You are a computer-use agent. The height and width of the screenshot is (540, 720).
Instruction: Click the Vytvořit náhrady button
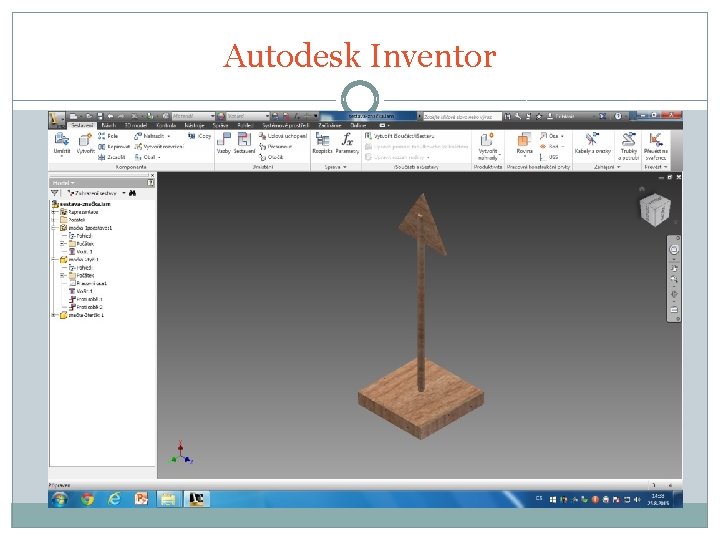click(487, 147)
